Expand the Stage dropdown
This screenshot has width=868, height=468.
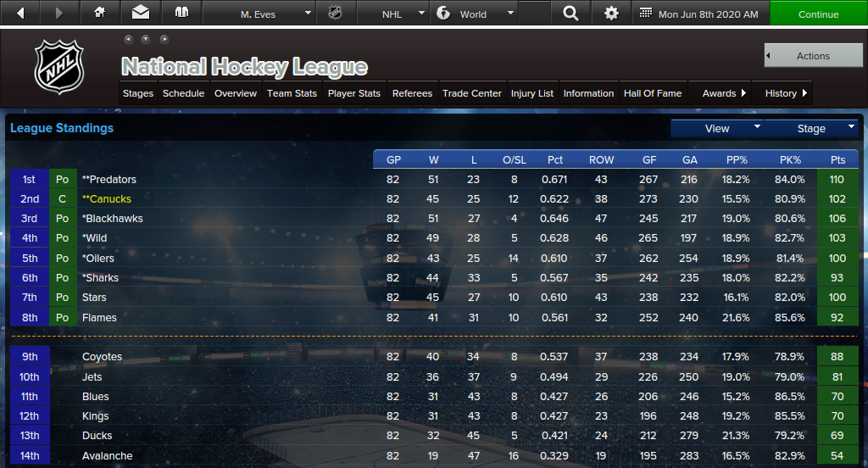pyautogui.click(x=811, y=129)
